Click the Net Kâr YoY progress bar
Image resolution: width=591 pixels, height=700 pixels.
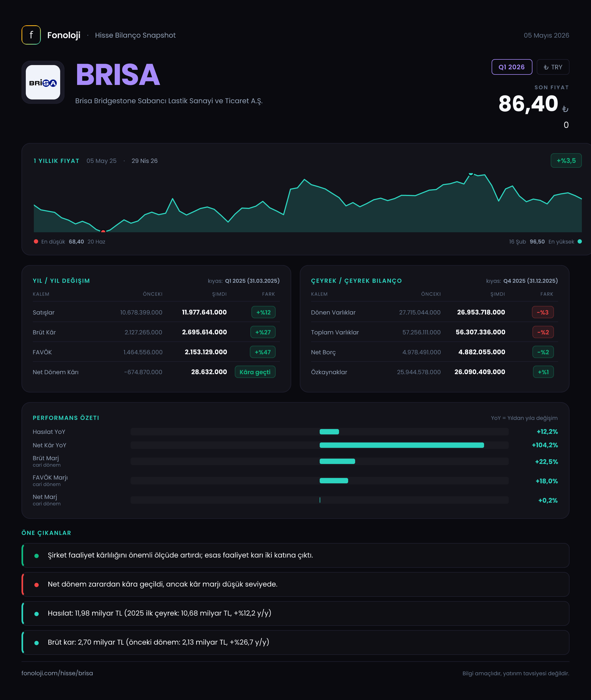[320, 445]
